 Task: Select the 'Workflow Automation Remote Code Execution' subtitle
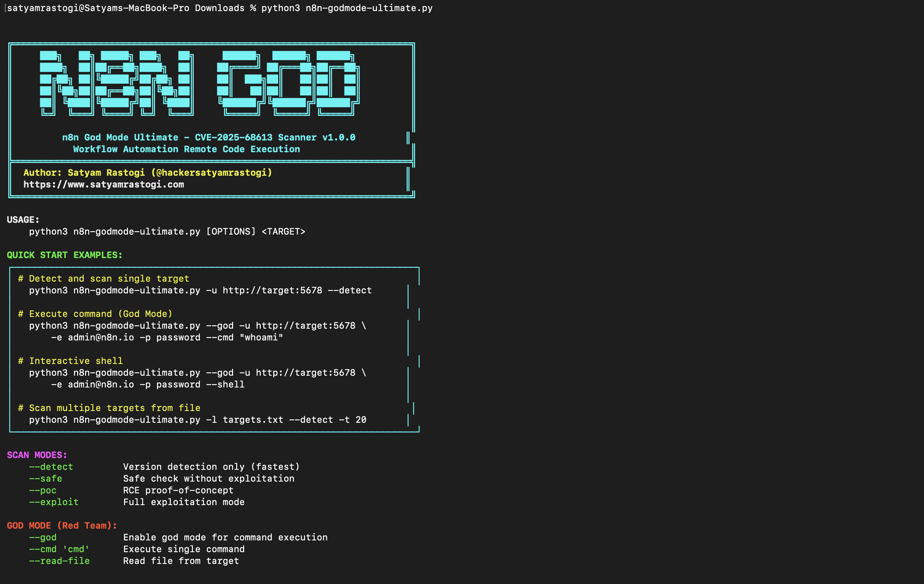(186, 149)
